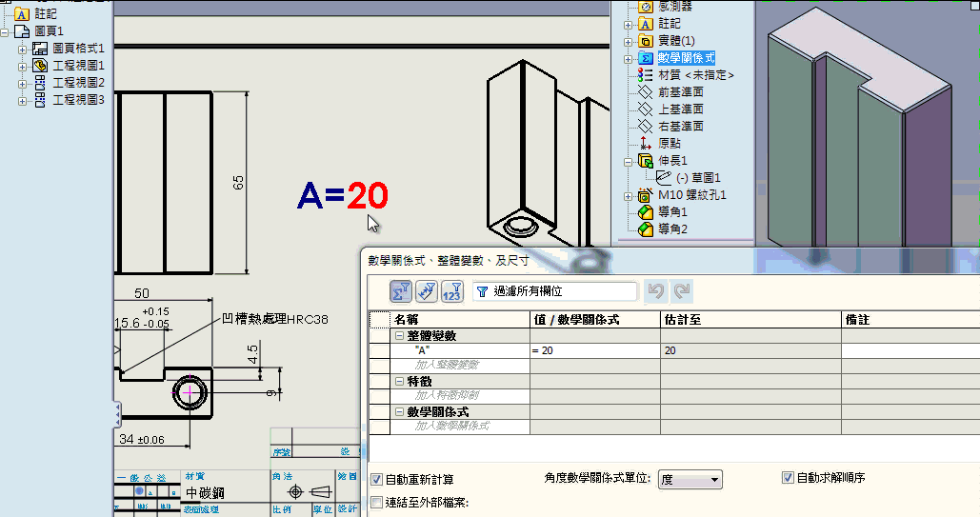
Task: Click the 上基準面 plane icon
Action: click(646, 109)
